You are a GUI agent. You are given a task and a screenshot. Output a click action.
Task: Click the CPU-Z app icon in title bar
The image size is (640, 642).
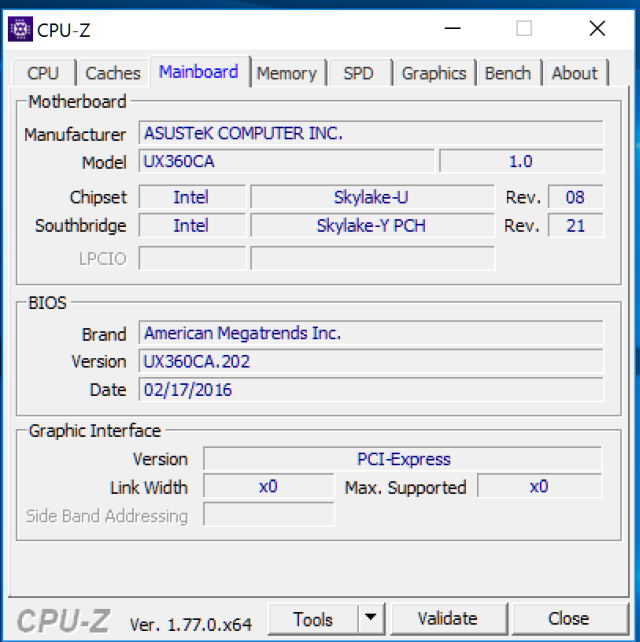pyautogui.click(x=20, y=29)
